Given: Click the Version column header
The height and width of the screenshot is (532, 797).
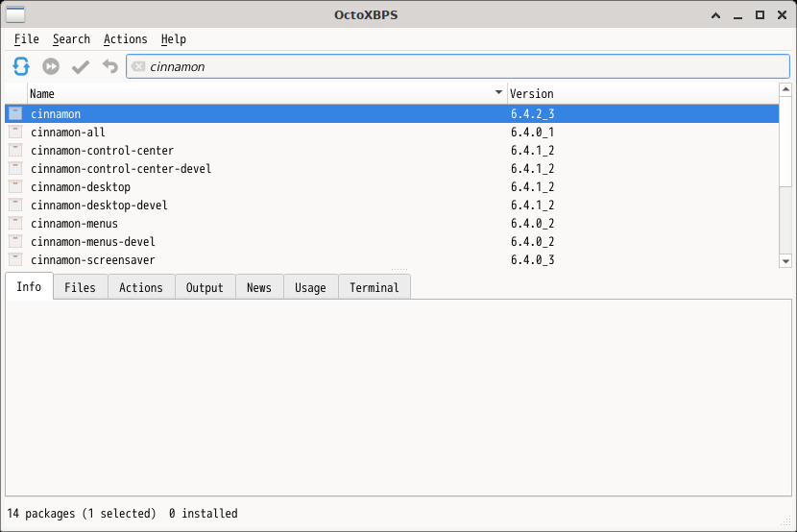Looking at the screenshot, I should pos(641,93).
